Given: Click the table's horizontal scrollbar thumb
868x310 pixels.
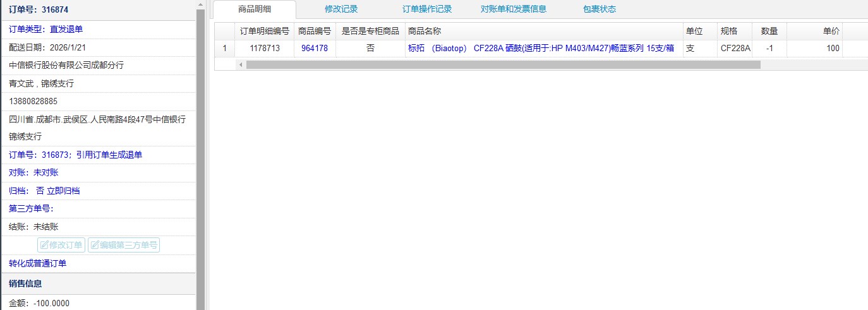Looking at the screenshot, I should click(x=503, y=64).
